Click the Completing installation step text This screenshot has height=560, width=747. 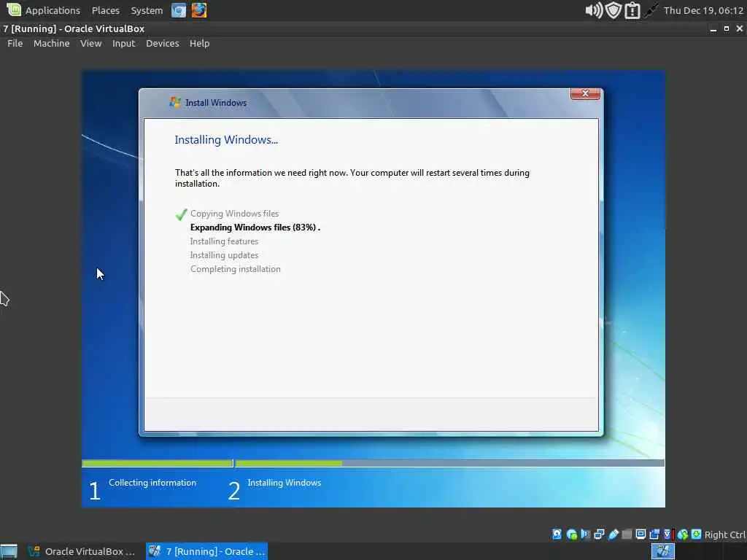tap(236, 268)
